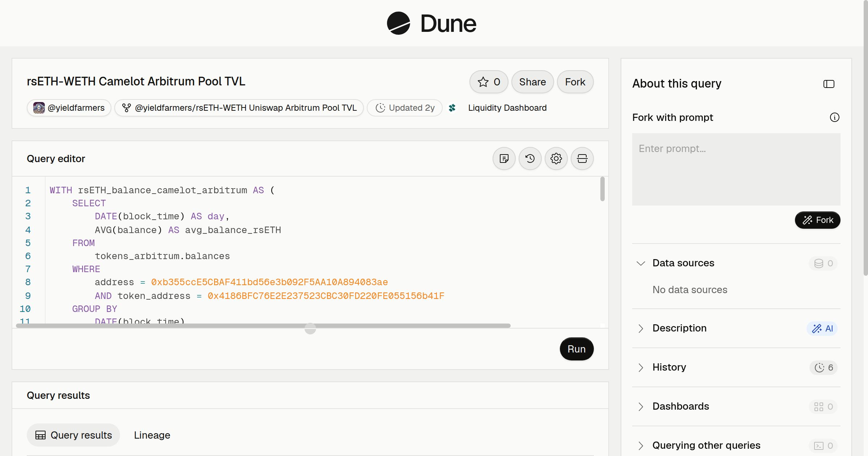Click the Data sources count badge
This screenshot has width=868, height=456.
[823, 263]
